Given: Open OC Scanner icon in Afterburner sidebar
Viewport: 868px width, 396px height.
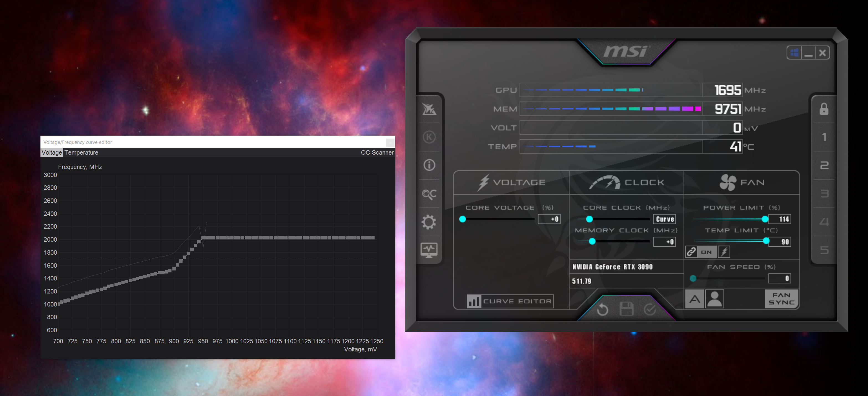Looking at the screenshot, I should tap(429, 194).
